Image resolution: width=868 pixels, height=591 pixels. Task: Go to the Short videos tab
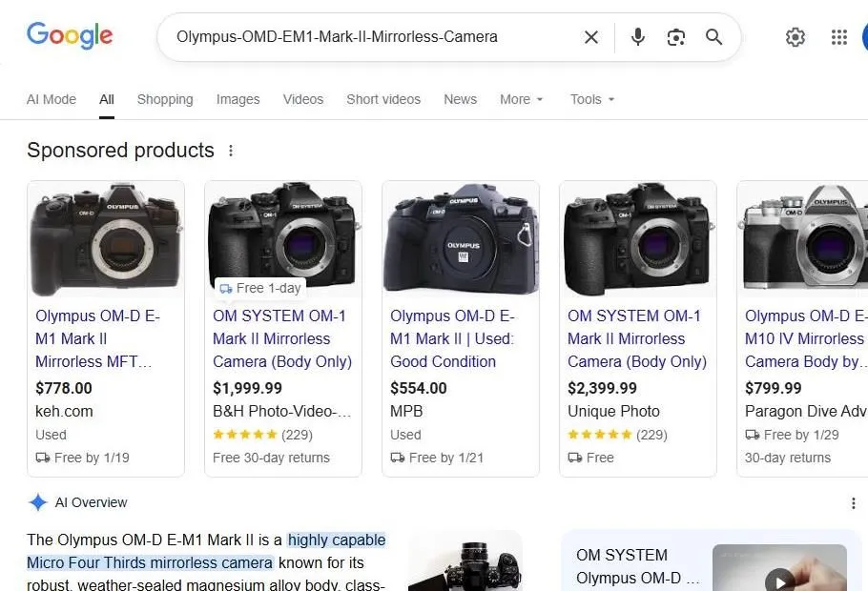tap(383, 99)
